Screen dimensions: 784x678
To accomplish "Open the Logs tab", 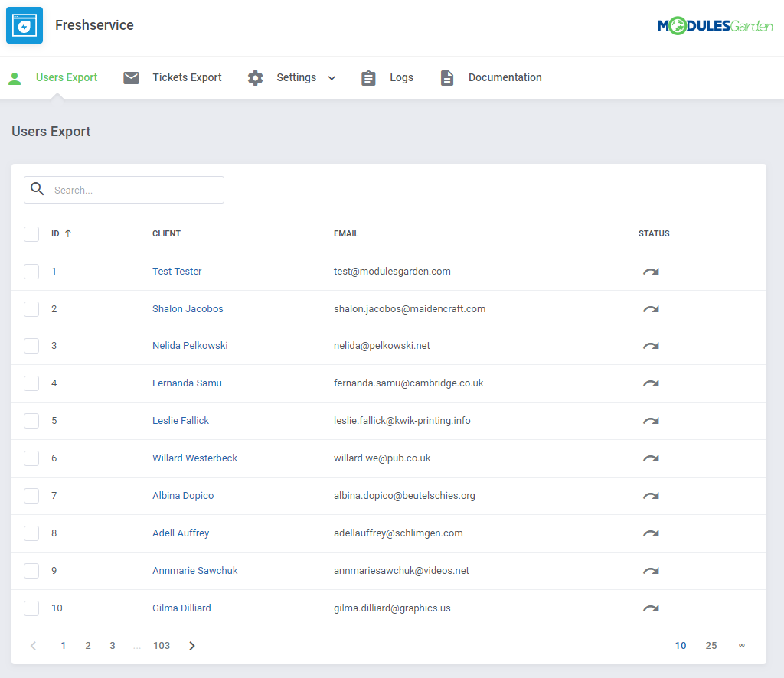I will (x=401, y=77).
